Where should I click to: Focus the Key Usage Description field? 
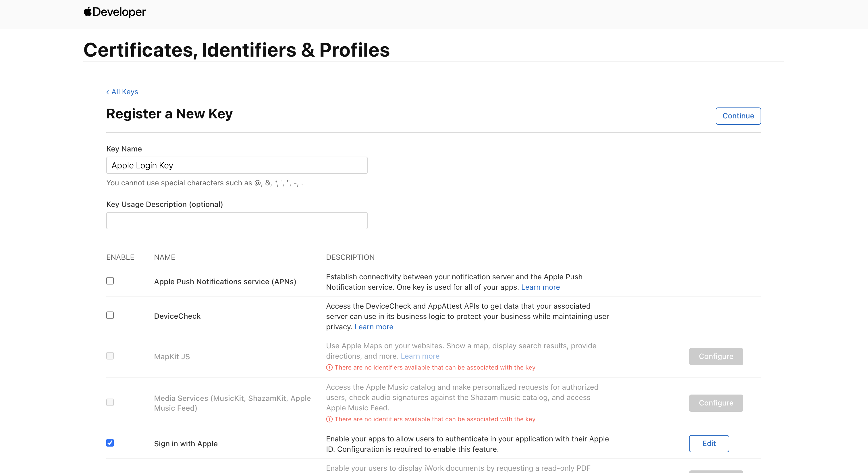coord(237,221)
